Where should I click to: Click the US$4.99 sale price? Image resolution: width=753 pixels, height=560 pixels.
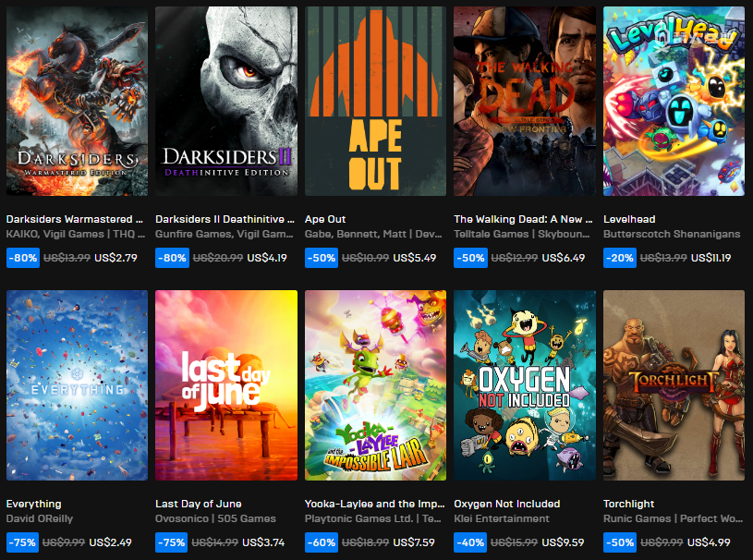coord(709,542)
